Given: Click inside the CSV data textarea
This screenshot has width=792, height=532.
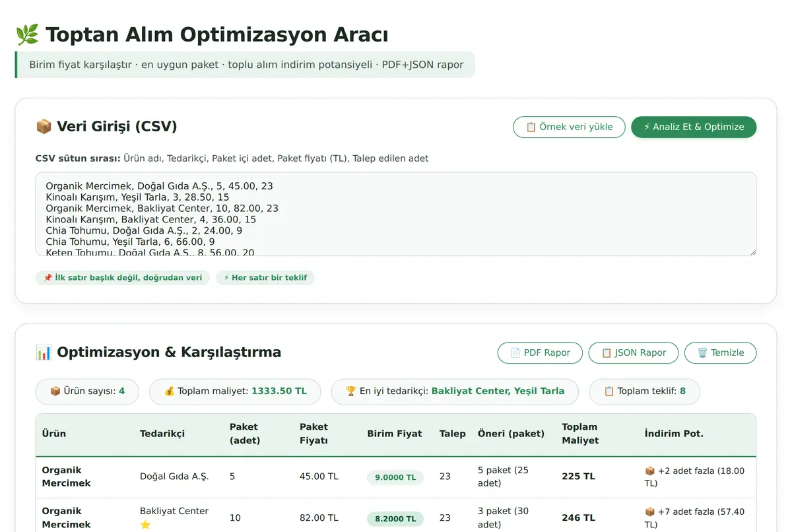Looking at the screenshot, I should click(x=396, y=214).
